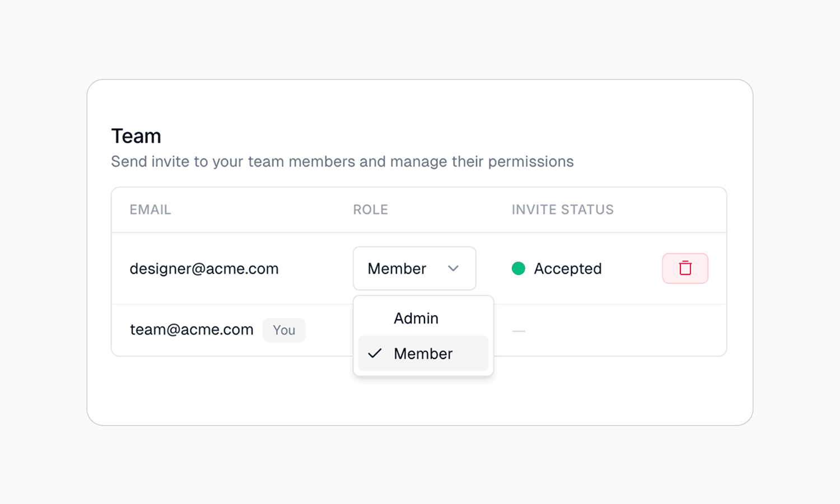Viewport: 840px width, 504px height.
Task: Delete designer@acme.com with the trash icon
Action: (685, 268)
